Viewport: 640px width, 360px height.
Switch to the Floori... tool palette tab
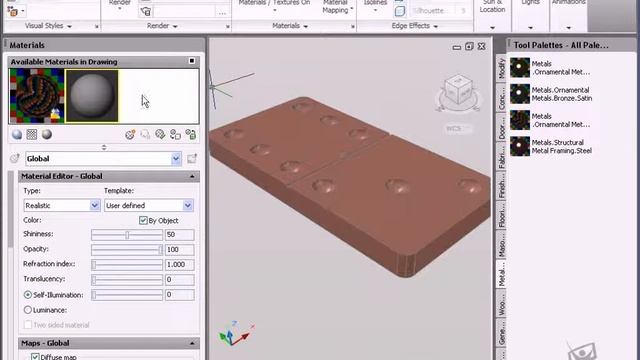501,215
